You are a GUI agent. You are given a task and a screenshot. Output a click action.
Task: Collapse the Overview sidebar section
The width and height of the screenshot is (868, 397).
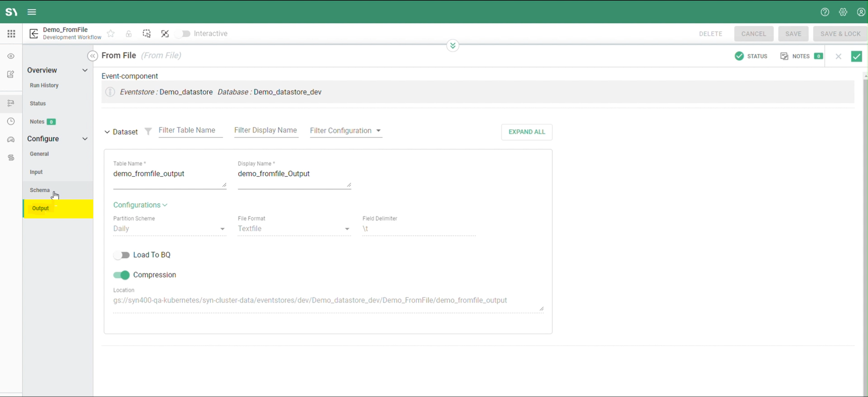click(x=85, y=70)
